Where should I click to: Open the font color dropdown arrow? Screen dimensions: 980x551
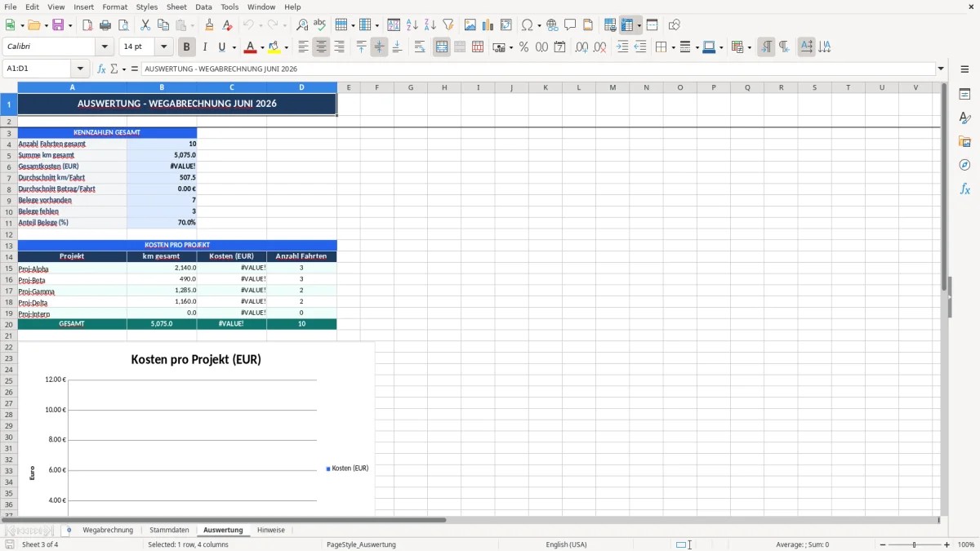coord(262,47)
